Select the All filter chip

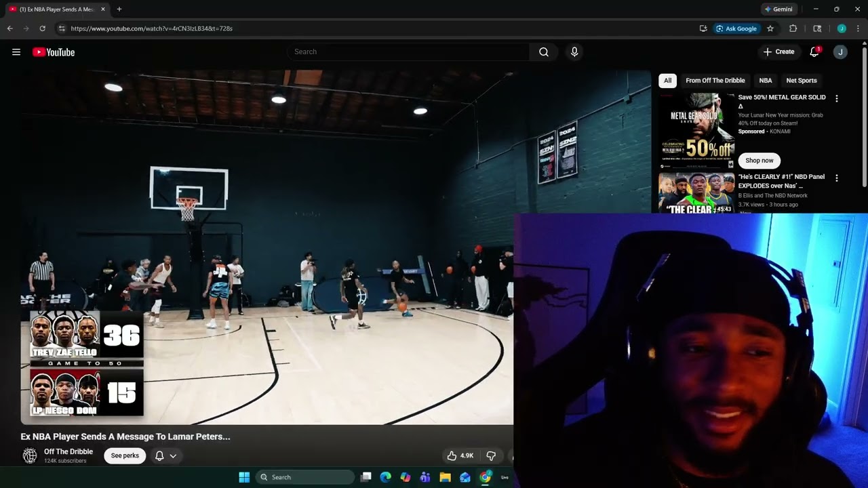[667, 81]
